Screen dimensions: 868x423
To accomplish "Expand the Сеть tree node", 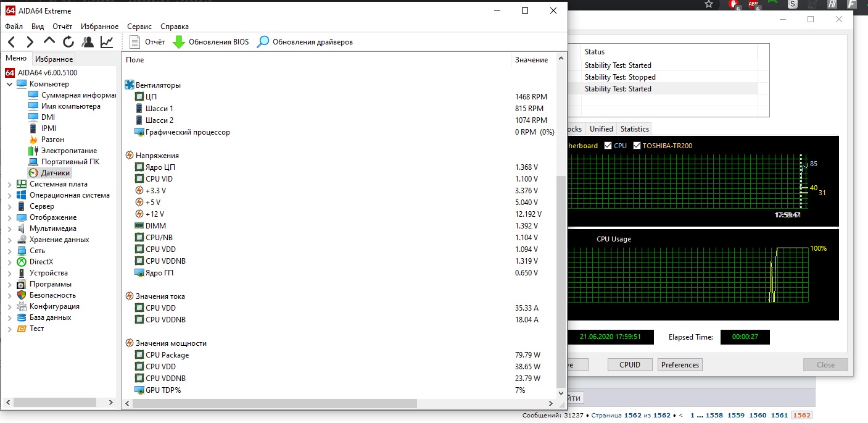I will [x=9, y=251].
